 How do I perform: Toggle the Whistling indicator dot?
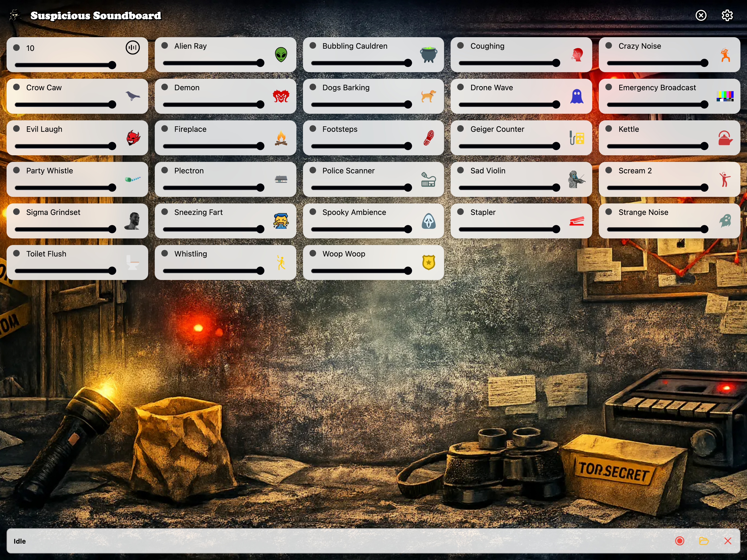point(165,253)
